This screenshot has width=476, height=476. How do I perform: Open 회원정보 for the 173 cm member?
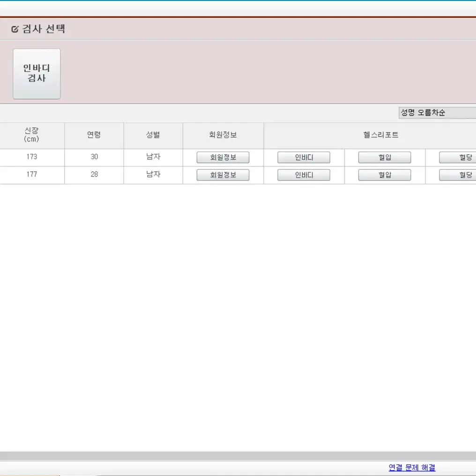[223, 157]
